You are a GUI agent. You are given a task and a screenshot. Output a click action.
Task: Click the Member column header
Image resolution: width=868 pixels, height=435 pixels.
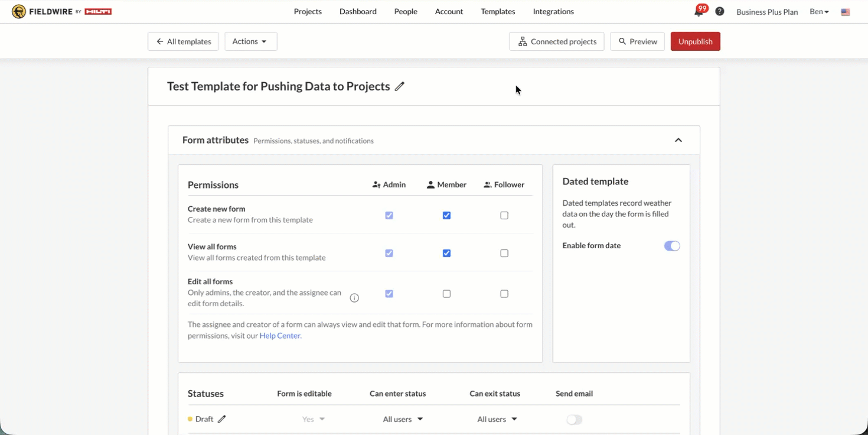[446, 185]
